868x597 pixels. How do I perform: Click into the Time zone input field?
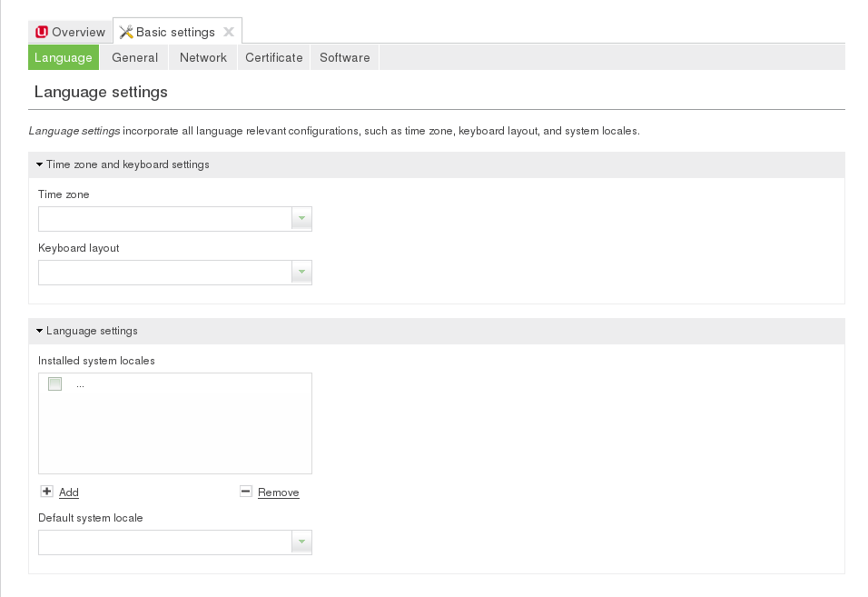pyautogui.click(x=164, y=219)
